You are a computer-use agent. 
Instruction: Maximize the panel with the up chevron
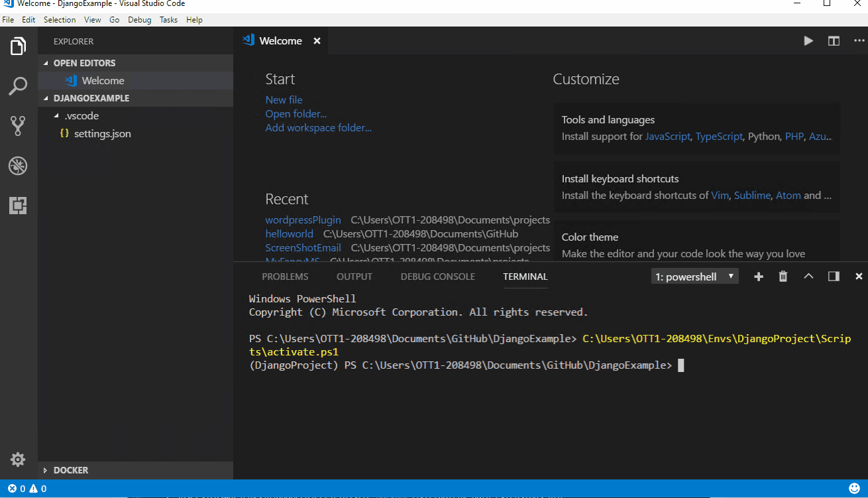point(808,277)
